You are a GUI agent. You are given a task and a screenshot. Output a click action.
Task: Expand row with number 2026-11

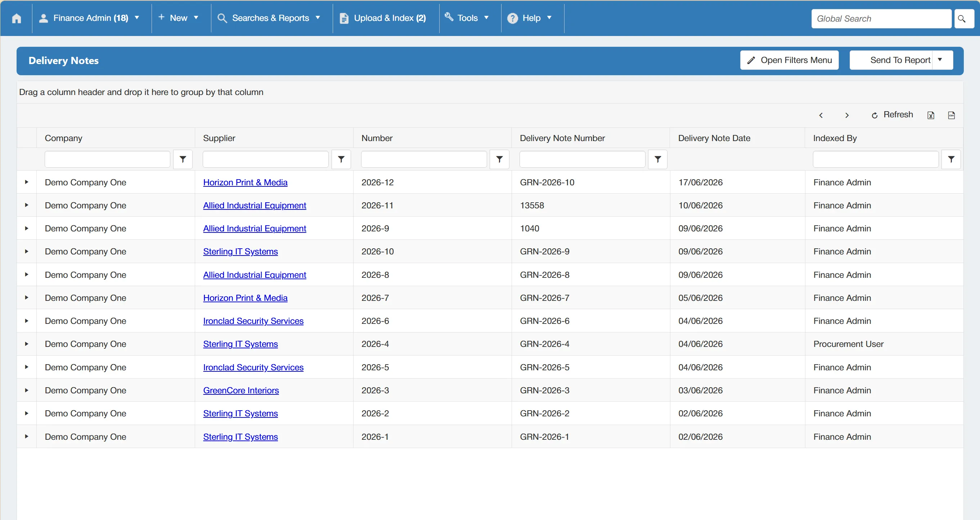[x=27, y=205]
